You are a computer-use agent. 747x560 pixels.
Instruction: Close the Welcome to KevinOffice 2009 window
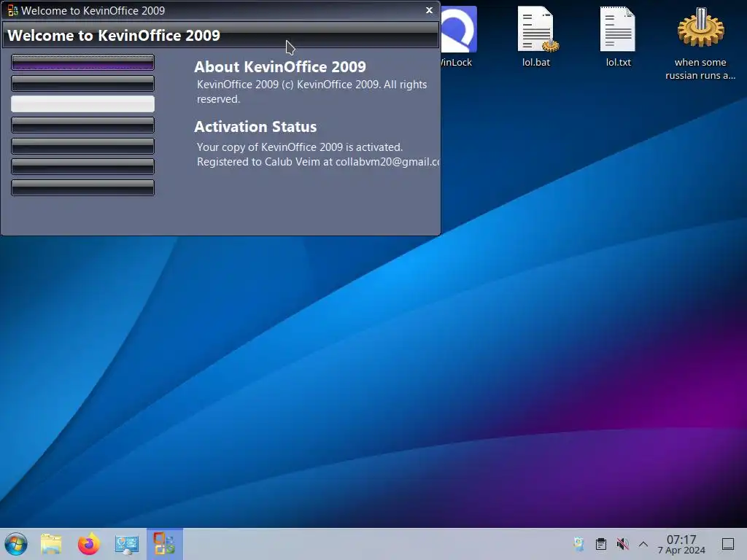[429, 10]
